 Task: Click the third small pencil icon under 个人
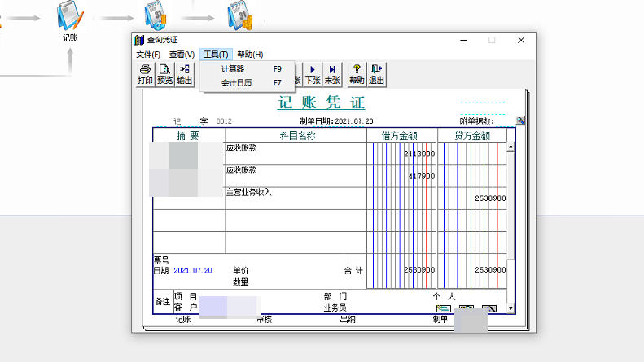pos(489,308)
